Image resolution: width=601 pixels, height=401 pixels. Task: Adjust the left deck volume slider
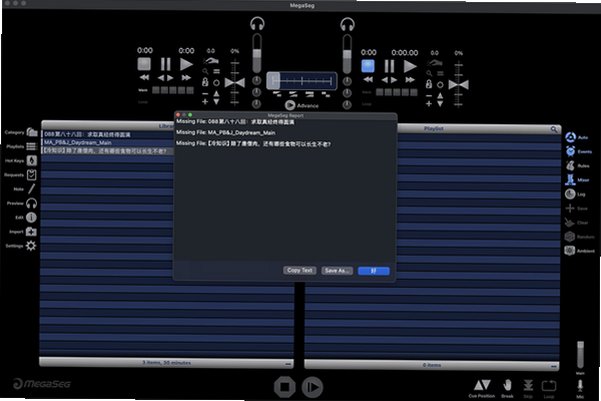257,53
